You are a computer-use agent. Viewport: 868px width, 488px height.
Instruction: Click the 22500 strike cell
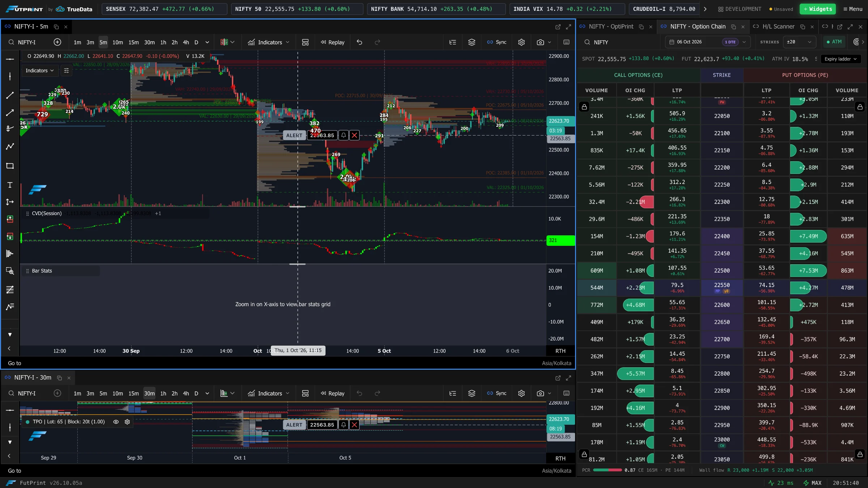pos(722,271)
